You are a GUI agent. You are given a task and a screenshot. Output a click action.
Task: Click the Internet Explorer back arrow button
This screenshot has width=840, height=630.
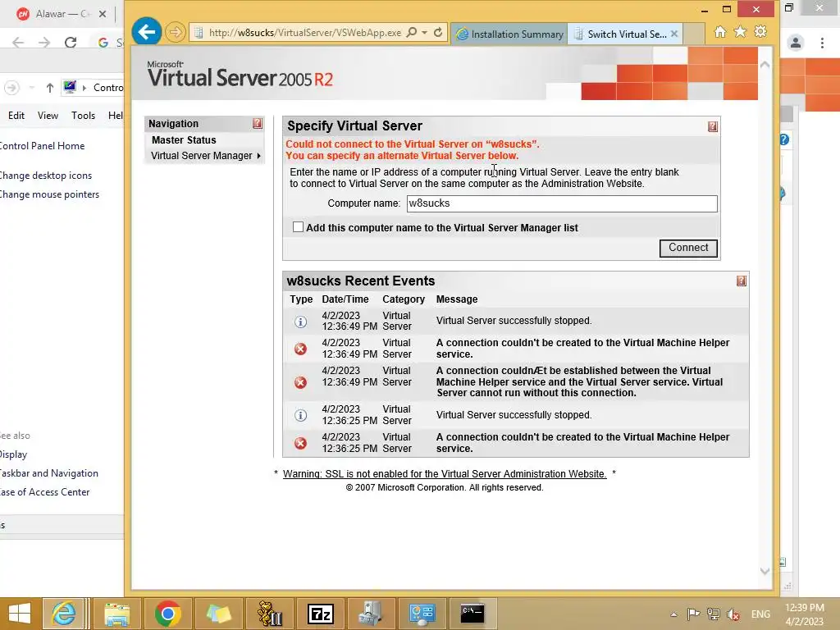point(146,32)
